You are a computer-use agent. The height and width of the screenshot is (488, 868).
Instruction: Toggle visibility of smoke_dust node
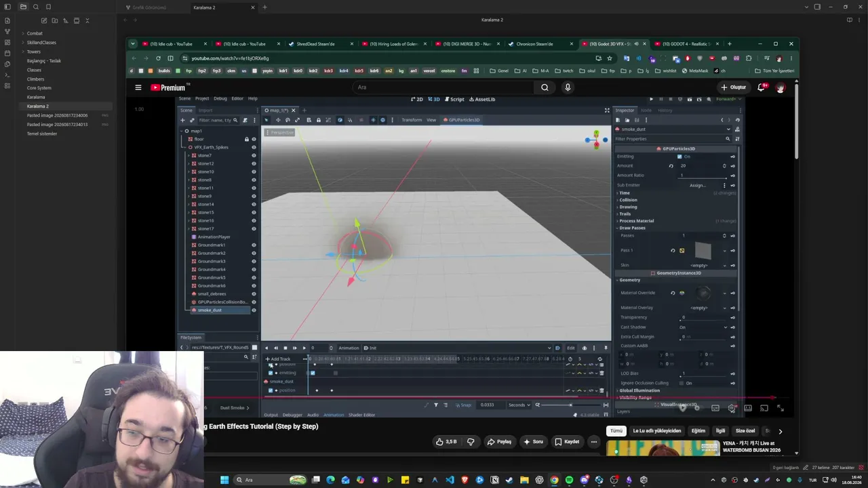tap(254, 310)
